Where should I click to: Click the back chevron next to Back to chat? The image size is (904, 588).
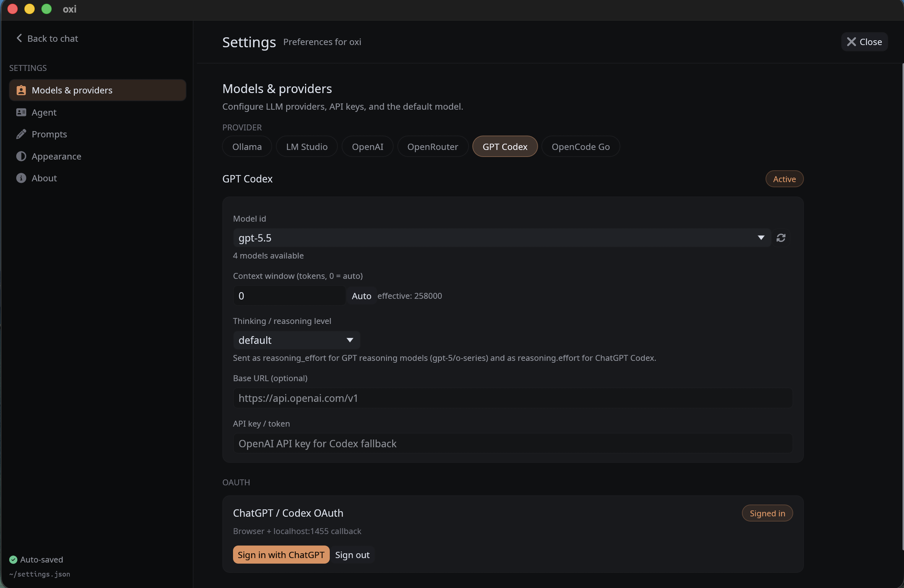click(x=19, y=38)
